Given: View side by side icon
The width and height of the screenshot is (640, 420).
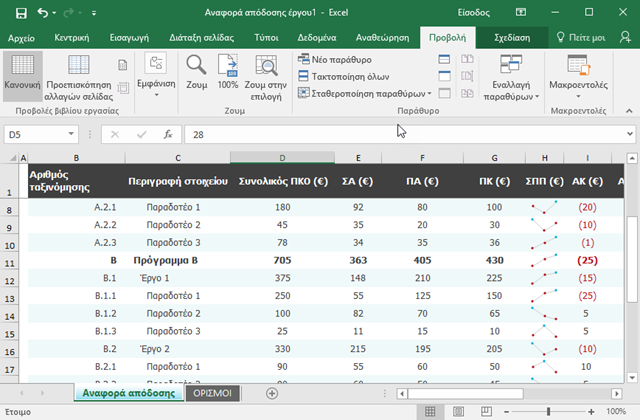Looking at the screenshot, I should click(x=467, y=60).
